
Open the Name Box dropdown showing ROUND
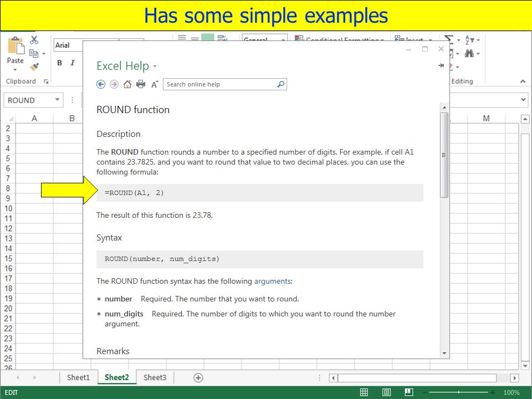(x=57, y=100)
